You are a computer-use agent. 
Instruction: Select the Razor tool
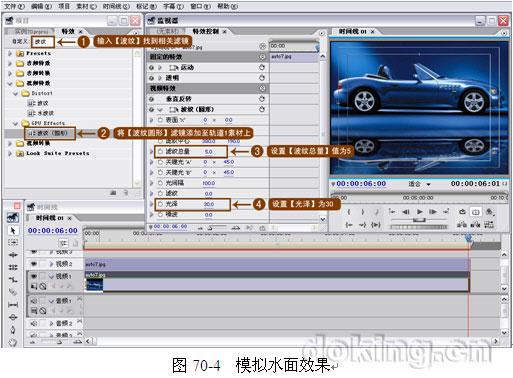tap(13, 292)
